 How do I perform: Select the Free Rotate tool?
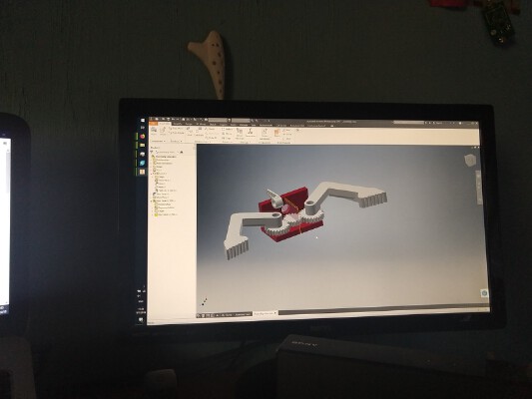[176, 133]
